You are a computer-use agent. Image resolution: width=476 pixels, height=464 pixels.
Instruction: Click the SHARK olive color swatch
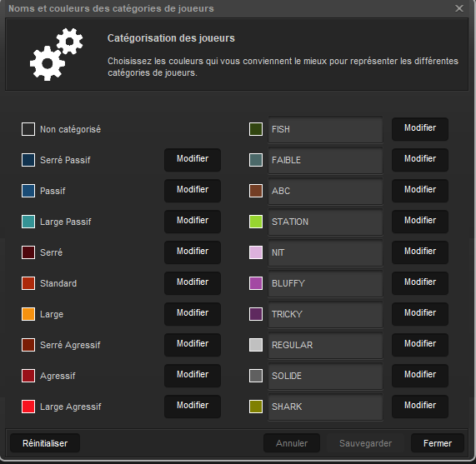point(256,407)
